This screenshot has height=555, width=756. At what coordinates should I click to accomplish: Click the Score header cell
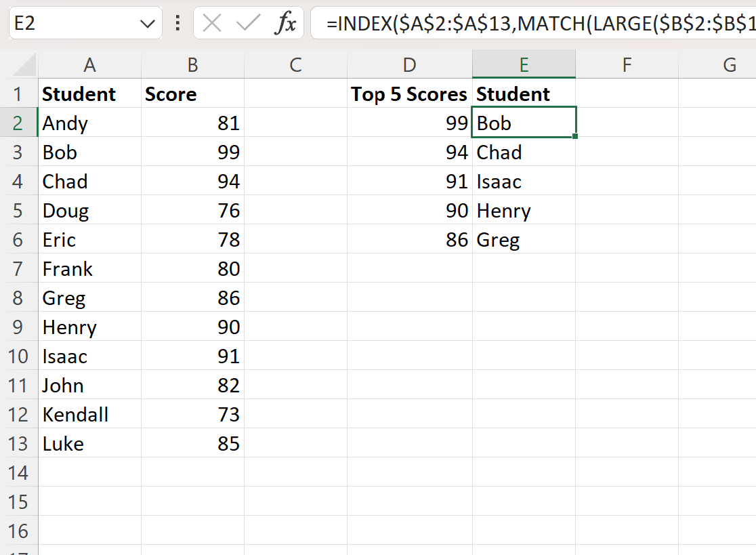(x=193, y=94)
